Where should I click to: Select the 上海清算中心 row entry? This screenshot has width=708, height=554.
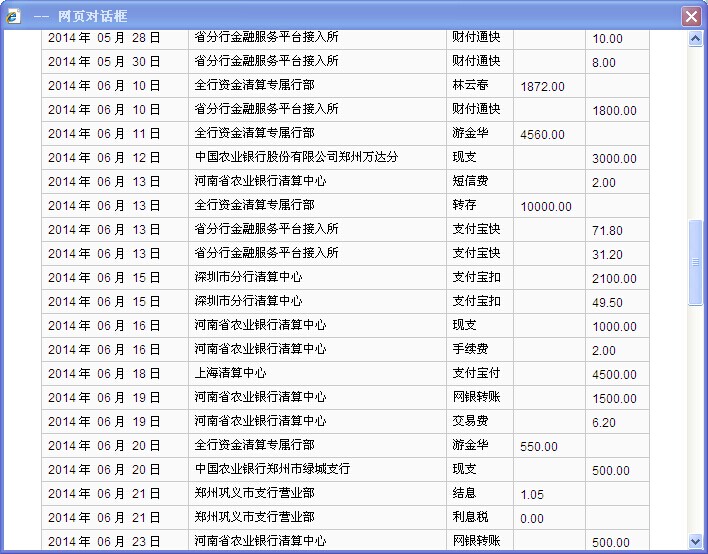tap(230, 373)
